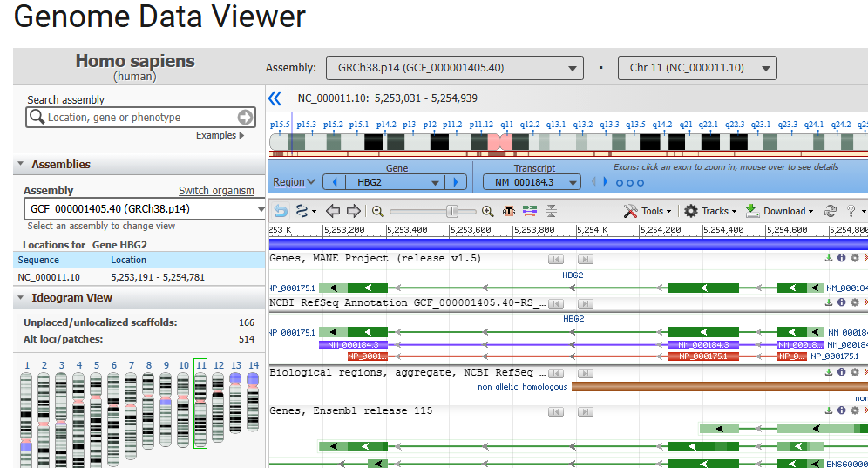The height and width of the screenshot is (468, 868).
Task: Click the Search assembly input field
Action: (x=139, y=118)
